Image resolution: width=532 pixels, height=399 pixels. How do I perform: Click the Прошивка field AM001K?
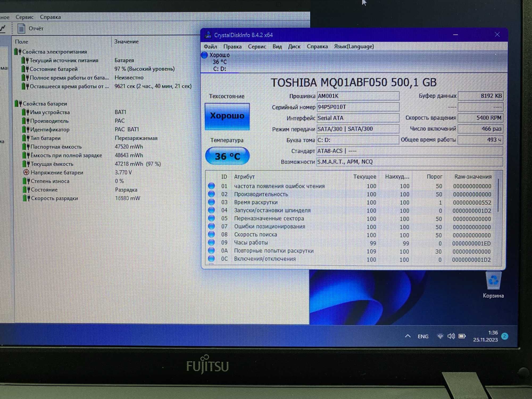358,96
